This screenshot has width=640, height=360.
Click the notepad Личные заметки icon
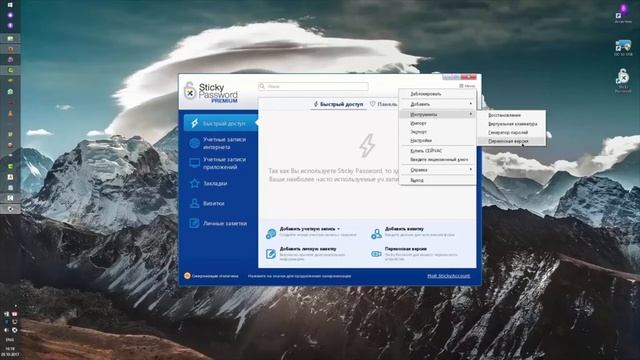[195, 223]
